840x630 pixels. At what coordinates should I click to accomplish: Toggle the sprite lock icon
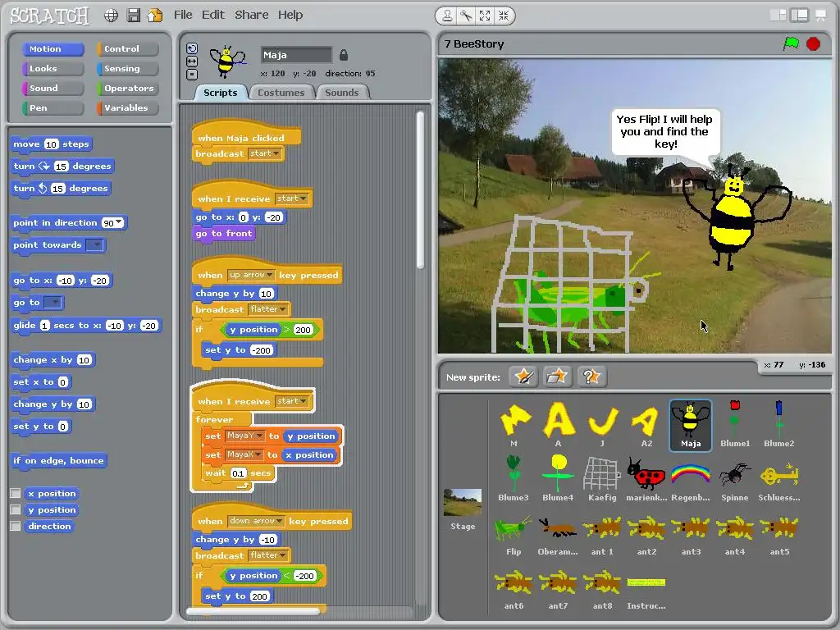pyautogui.click(x=344, y=55)
